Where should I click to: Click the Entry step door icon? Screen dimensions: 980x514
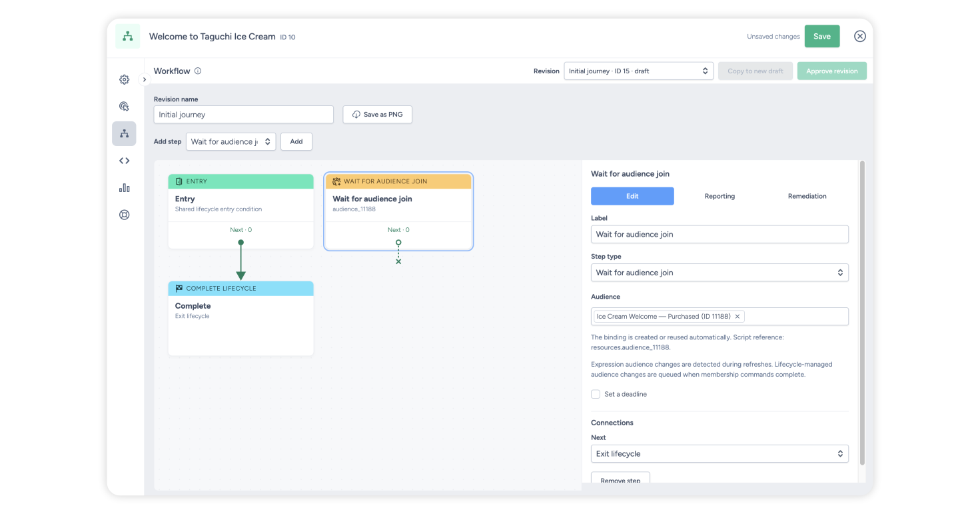coord(179,181)
